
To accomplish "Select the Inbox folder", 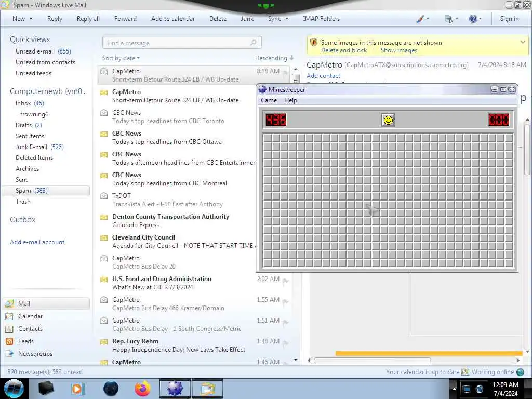I will [x=30, y=103].
